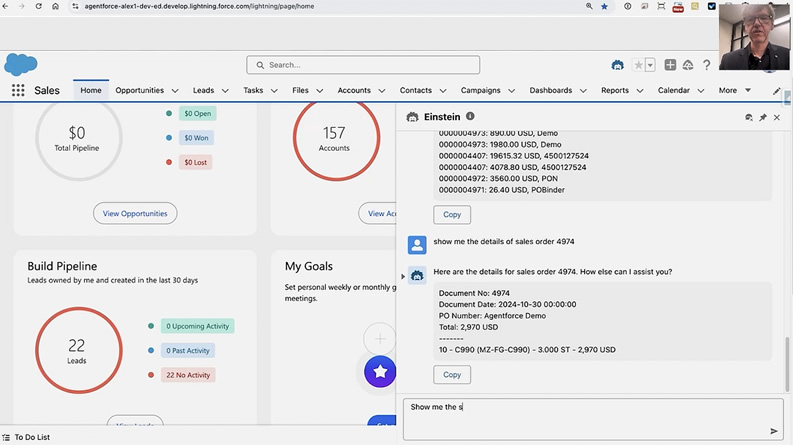Expand the Accounts tab chevron
The width and height of the screenshot is (793, 445).
click(x=382, y=91)
